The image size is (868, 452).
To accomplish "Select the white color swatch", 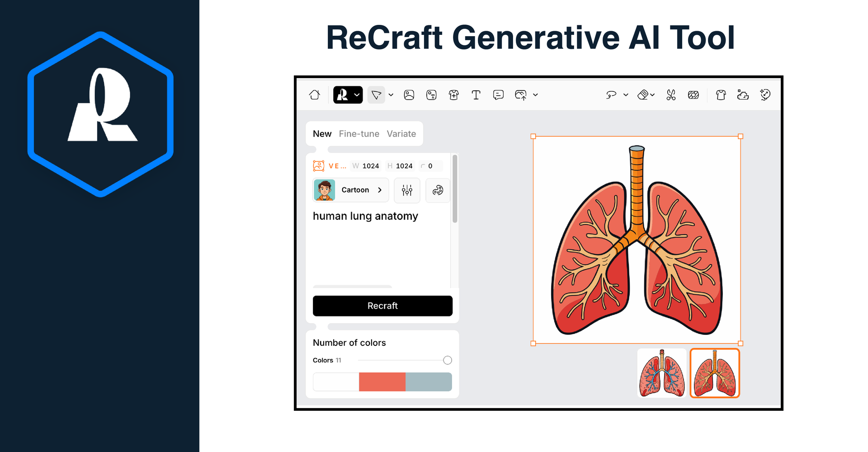I will click(x=336, y=382).
